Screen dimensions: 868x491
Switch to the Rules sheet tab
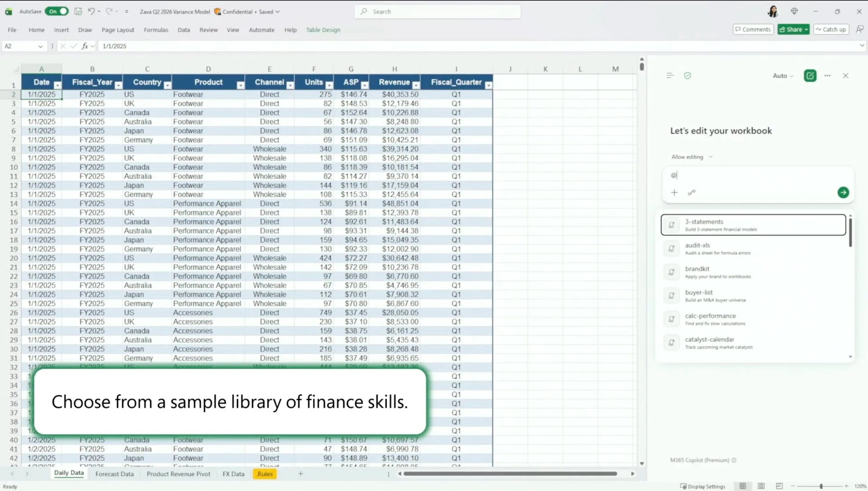tap(265, 474)
